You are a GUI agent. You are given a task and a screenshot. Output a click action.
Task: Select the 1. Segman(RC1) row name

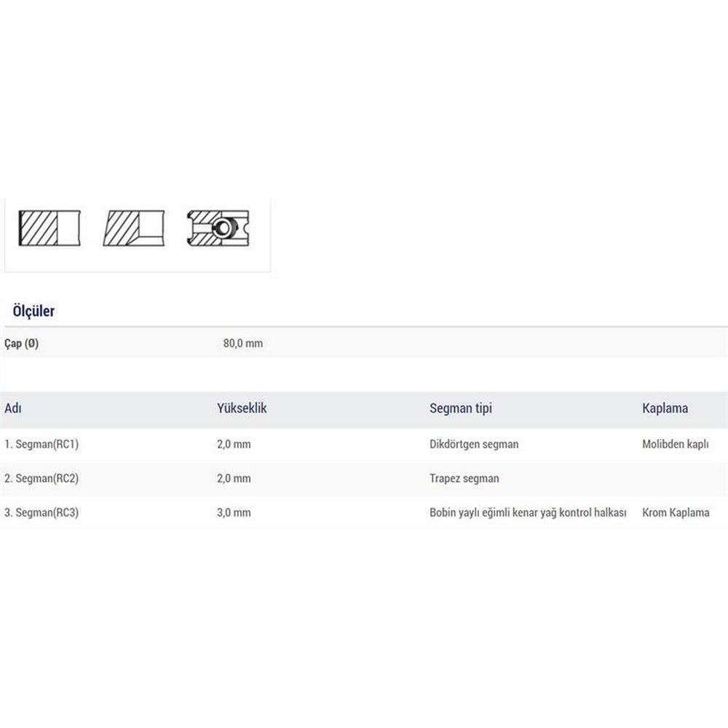coord(41,444)
